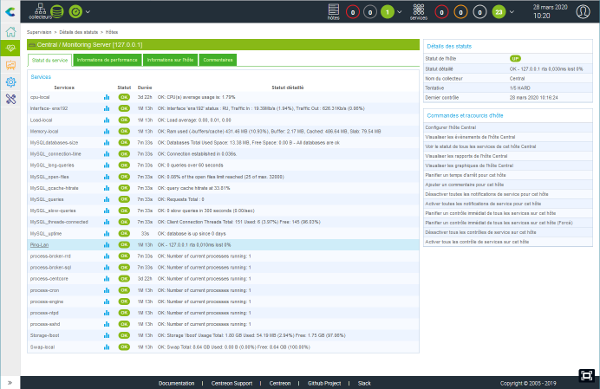
Task: Expand the sidebar with bottom arrow
Action: click(10, 382)
